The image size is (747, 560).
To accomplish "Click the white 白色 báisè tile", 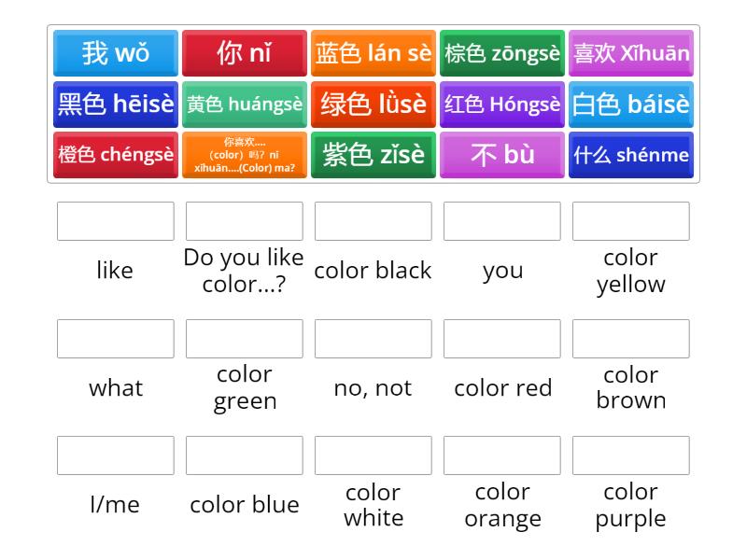I will coord(631,105).
